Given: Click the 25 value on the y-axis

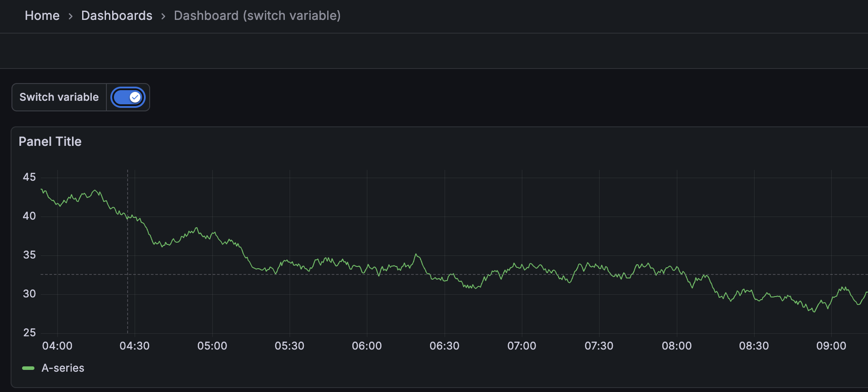Looking at the screenshot, I should point(29,333).
